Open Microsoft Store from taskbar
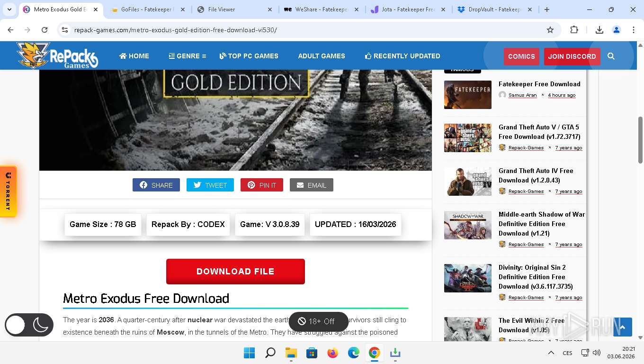The width and height of the screenshot is (644, 364). click(312, 353)
